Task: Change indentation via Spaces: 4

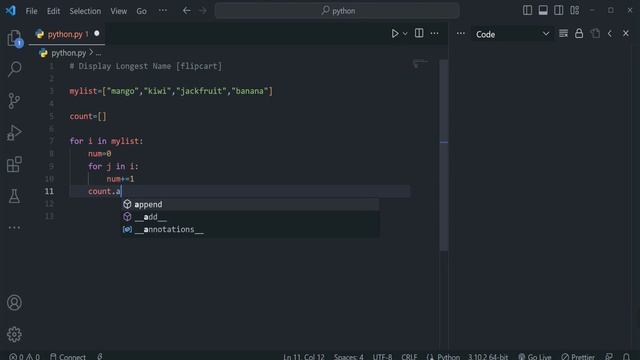Action: (x=349, y=356)
